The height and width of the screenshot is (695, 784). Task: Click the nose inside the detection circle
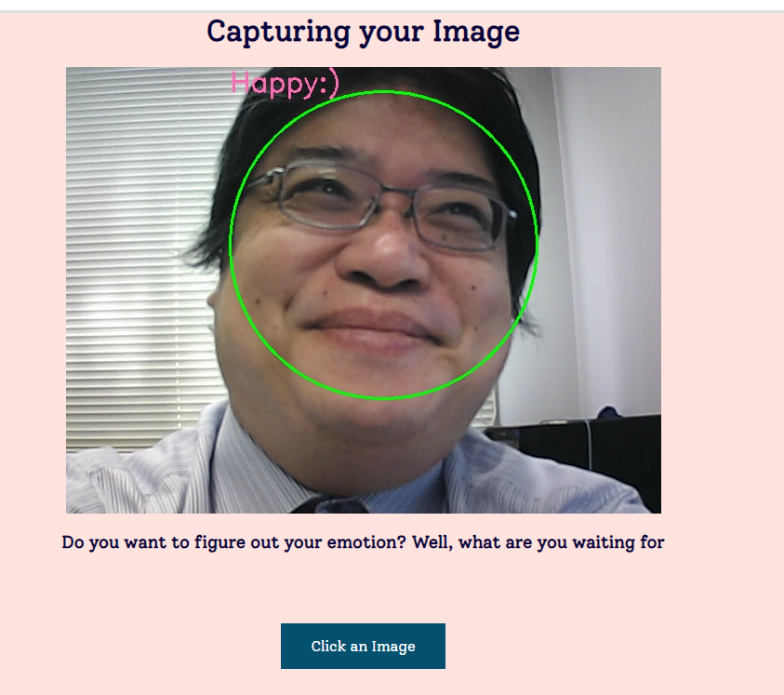384,261
